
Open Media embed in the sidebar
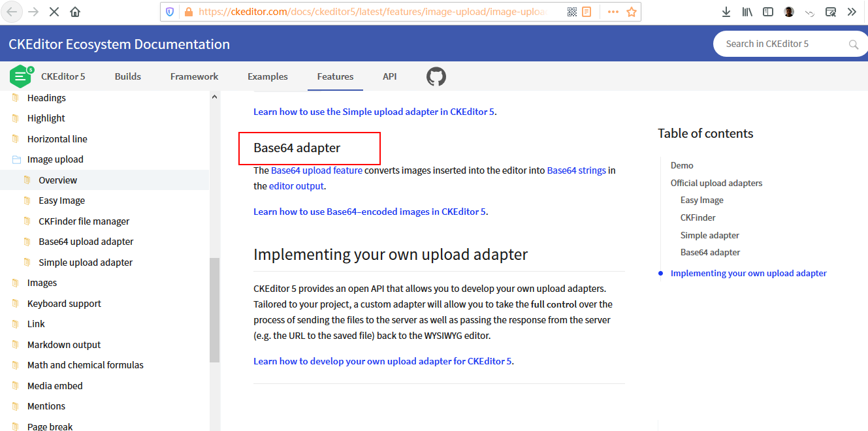pyautogui.click(x=55, y=386)
